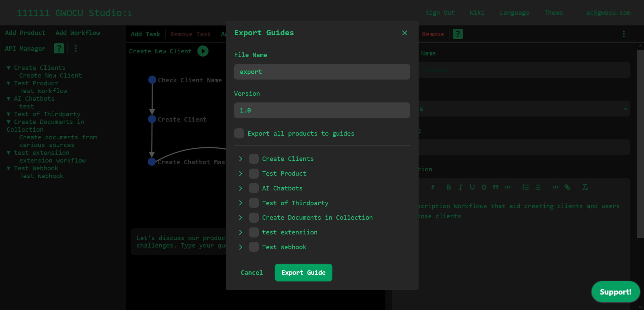Screen dimensions: 644x310
Task: Run the Create New Client workflow play button
Action: point(203,51)
